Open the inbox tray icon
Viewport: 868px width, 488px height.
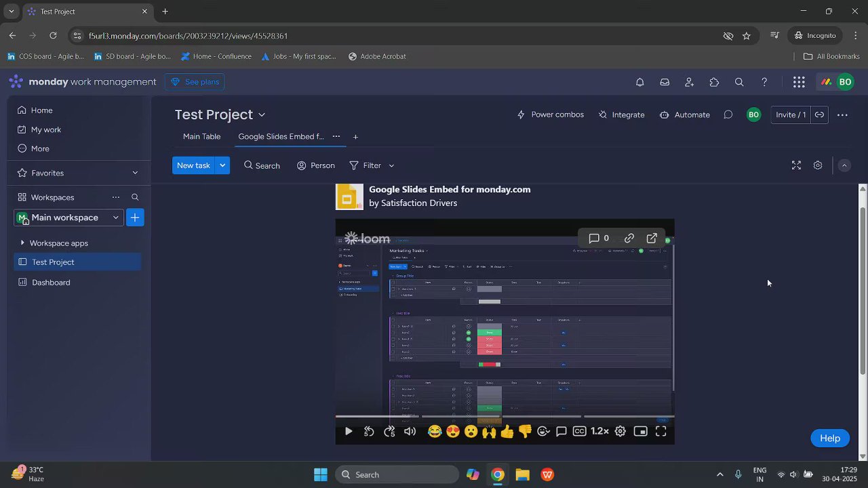[x=665, y=82]
